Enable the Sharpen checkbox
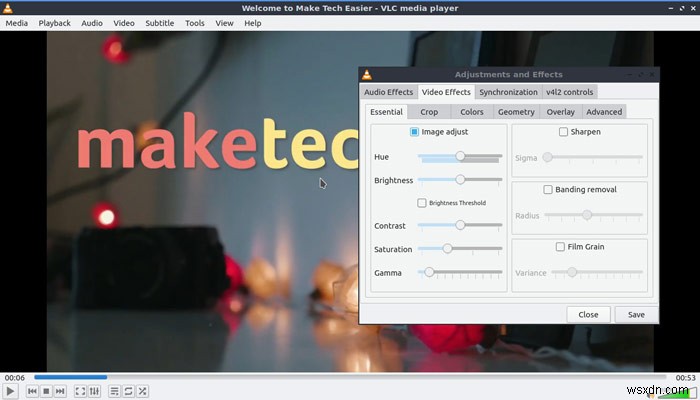This screenshot has height=400, width=700. pyautogui.click(x=563, y=132)
